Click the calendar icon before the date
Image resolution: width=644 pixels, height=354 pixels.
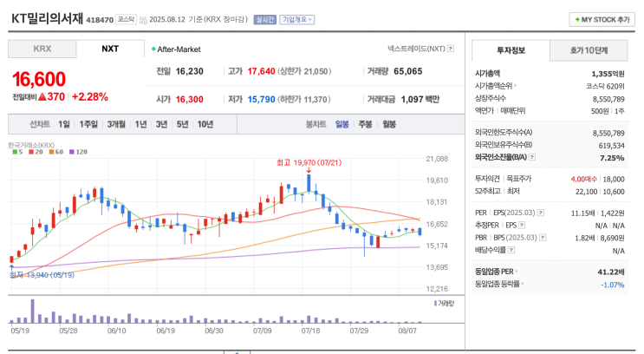(143, 20)
